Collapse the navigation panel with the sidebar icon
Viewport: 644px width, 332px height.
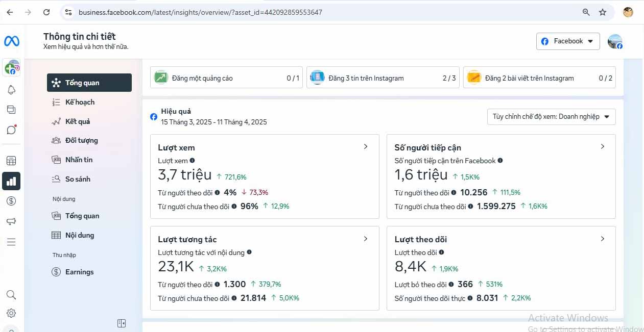pyautogui.click(x=122, y=323)
